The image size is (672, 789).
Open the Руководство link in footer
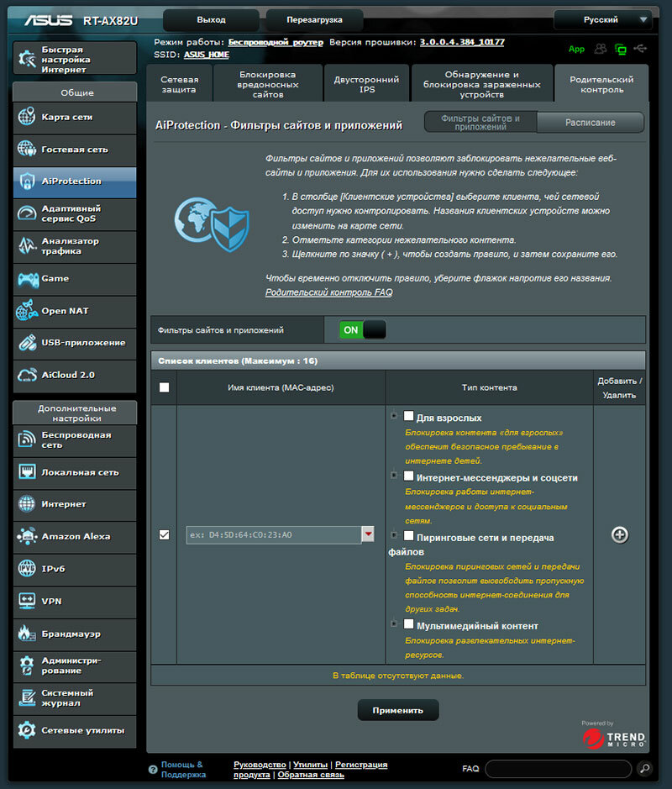(x=260, y=765)
